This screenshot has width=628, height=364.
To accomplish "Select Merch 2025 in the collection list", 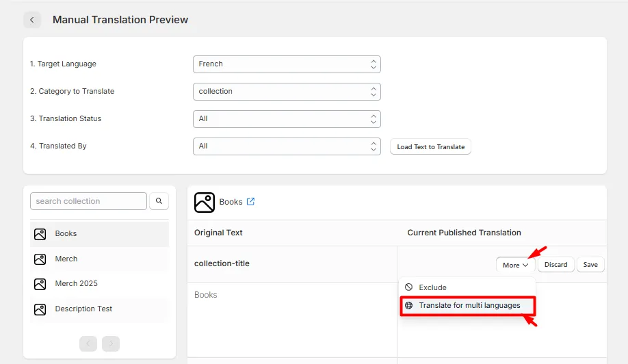I will point(99,284).
